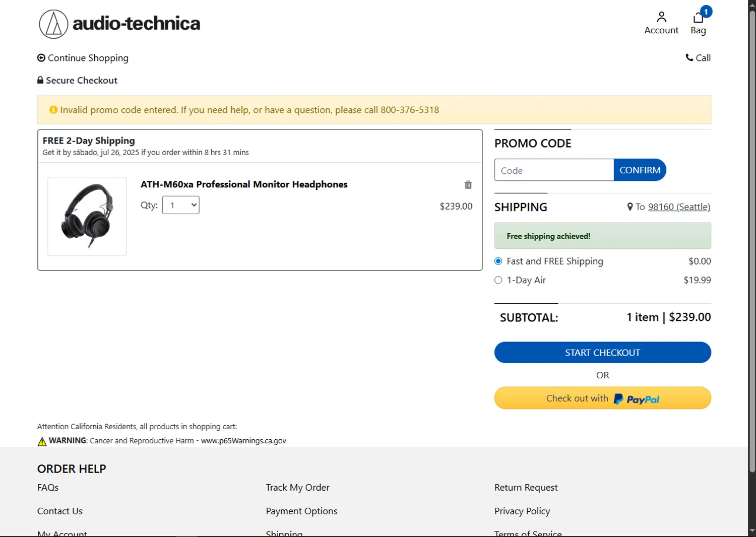This screenshot has width=756, height=537.
Task: Open the shopping Bag icon
Action: point(699,23)
